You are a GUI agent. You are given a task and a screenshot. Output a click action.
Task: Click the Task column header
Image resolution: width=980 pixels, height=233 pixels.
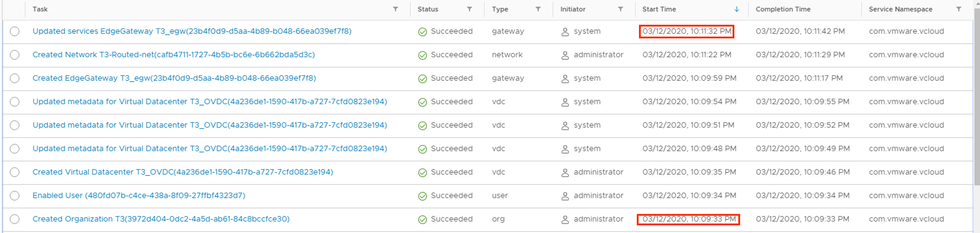tap(40, 9)
